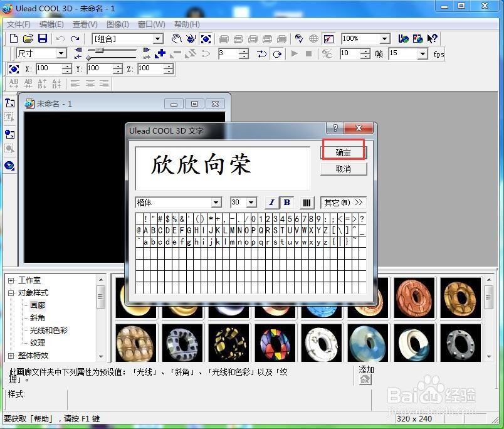Click the Stop animation button
Image resolution: width=504 pixels, height=429 pixels.
tap(308, 54)
